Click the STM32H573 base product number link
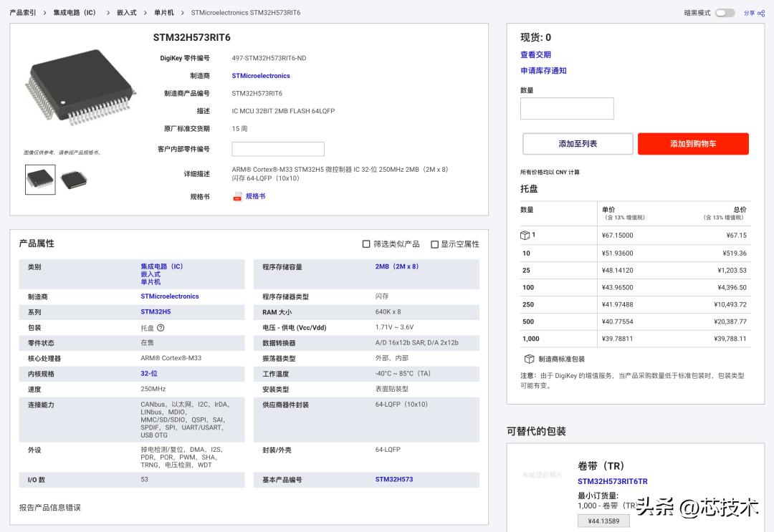The width and height of the screenshot is (774, 532). [394, 479]
